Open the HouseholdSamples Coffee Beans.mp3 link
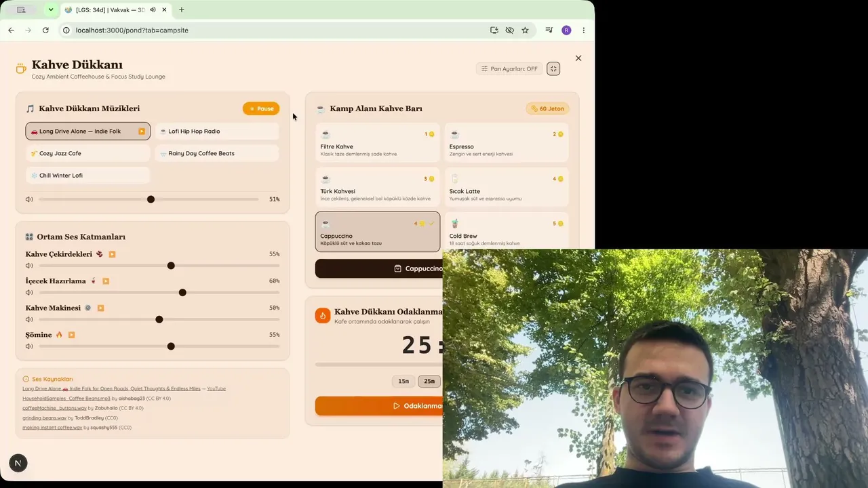 66,399
